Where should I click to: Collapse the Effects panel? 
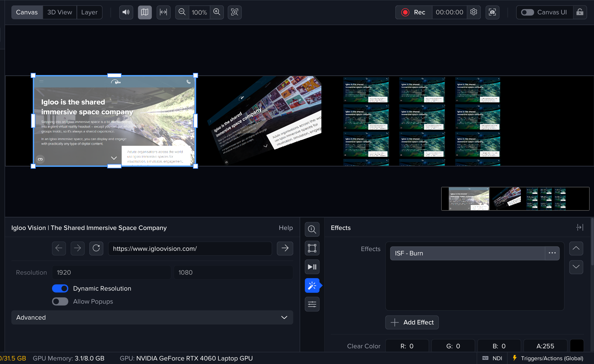(x=580, y=227)
